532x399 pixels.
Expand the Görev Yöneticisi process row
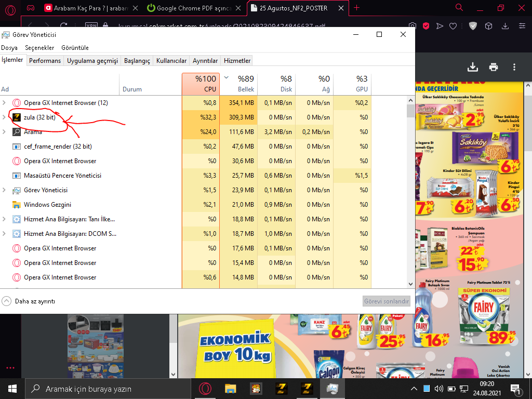click(x=4, y=190)
